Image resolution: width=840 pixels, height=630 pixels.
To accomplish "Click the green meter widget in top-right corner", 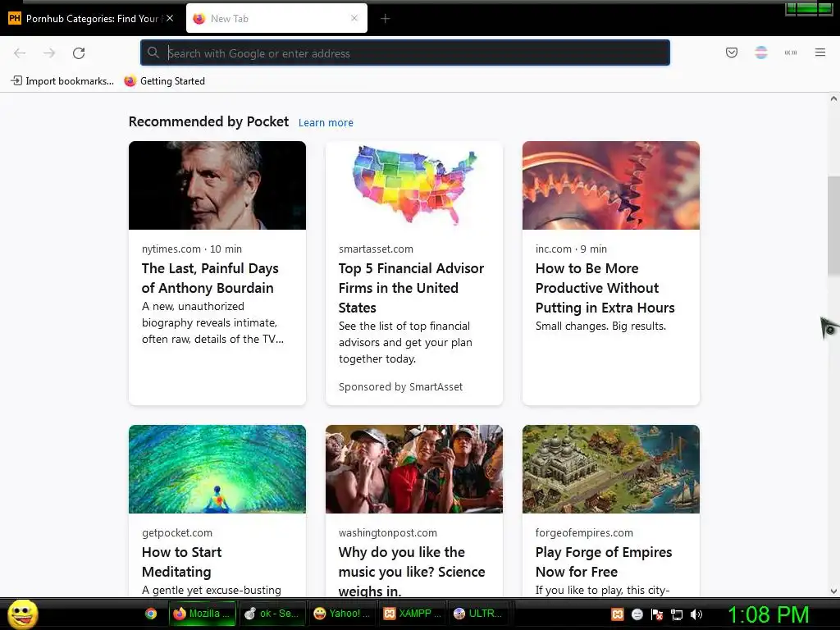I will [x=809, y=8].
